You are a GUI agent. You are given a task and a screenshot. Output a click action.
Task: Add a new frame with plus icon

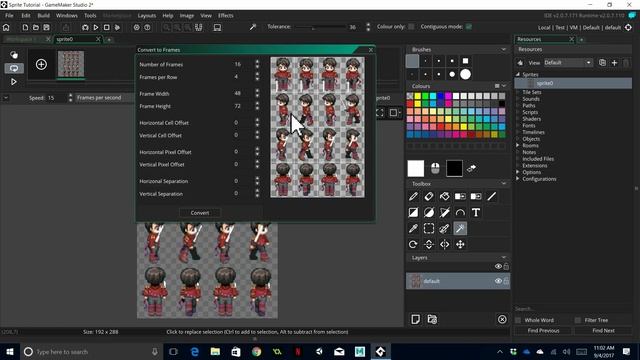coord(41,64)
